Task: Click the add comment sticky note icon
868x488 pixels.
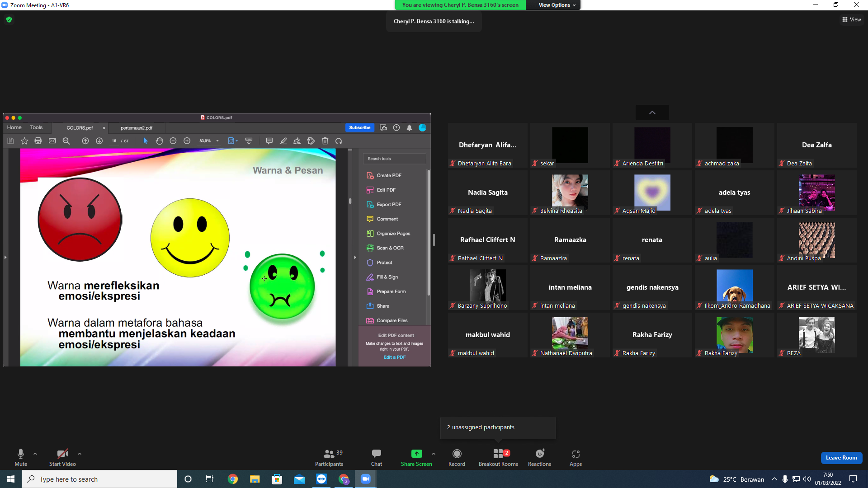Action: (x=269, y=141)
